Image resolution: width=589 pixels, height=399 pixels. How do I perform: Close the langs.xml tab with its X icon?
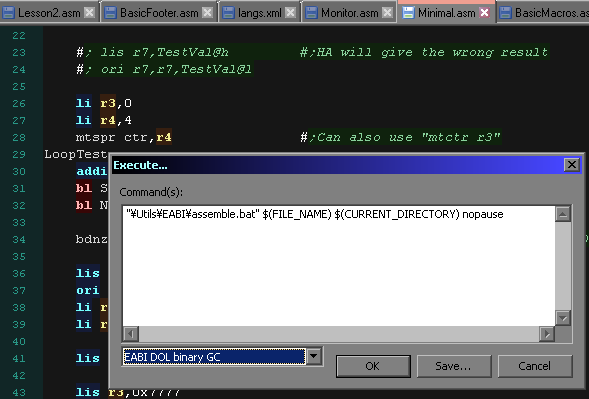290,13
